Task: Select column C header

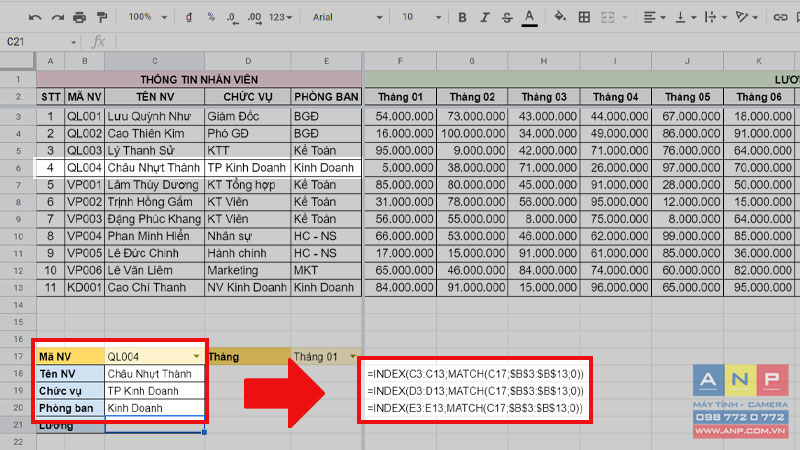Action: [x=155, y=61]
